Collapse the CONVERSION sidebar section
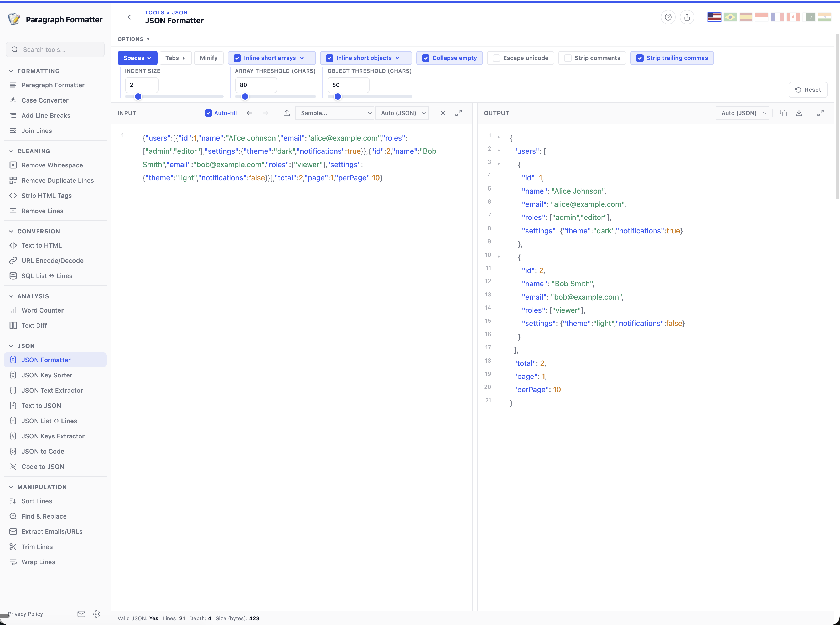Image resolution: width=840 pixels, height=625 pixels. [35, 232]
